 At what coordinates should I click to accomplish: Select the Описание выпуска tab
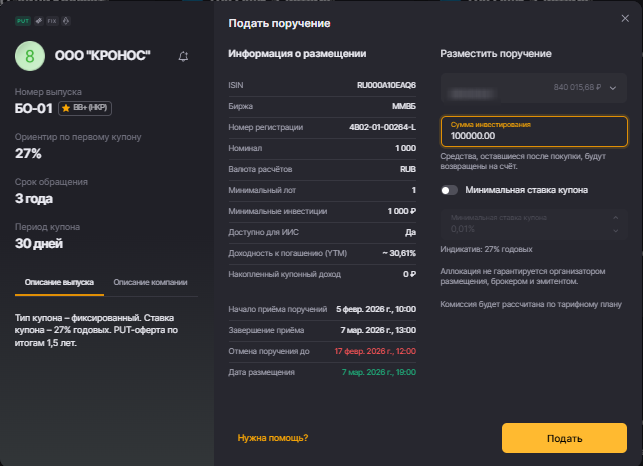pos(59,282)
